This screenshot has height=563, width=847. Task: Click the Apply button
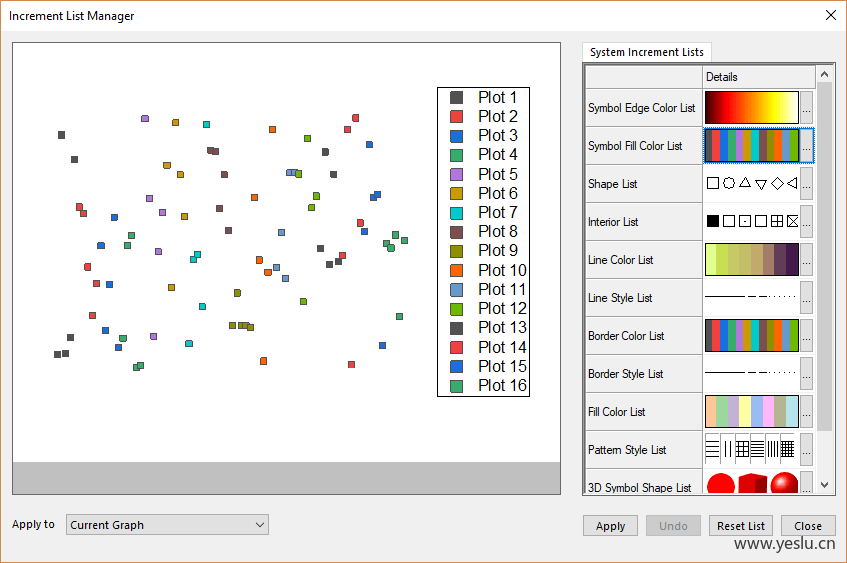pyautogui.click(x=610, y=526)
